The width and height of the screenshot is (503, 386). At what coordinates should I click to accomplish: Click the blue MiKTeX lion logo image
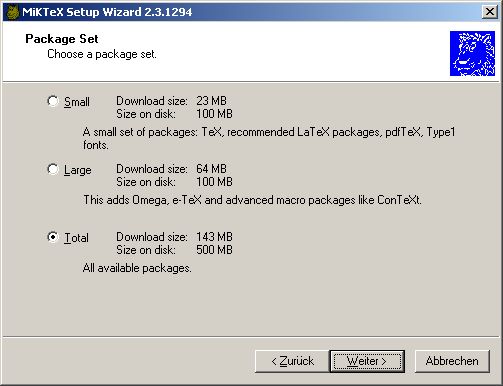pyautogui.click(x=472, y=53)
